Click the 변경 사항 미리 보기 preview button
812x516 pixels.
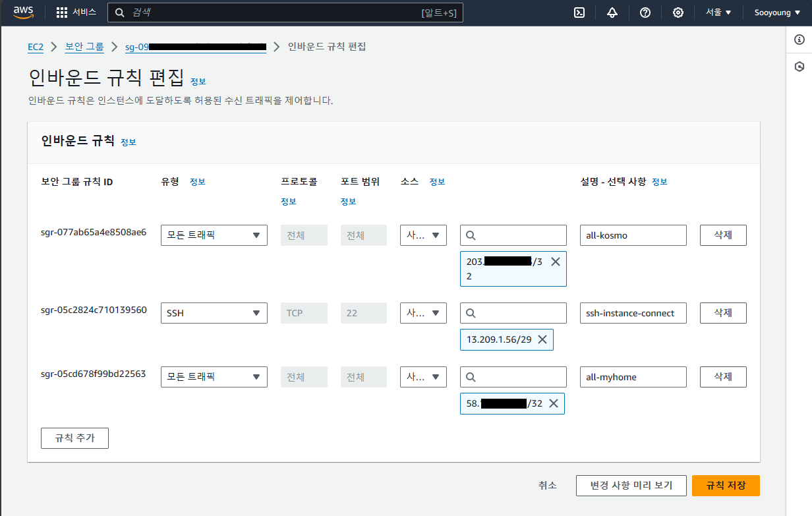(631, 486)
